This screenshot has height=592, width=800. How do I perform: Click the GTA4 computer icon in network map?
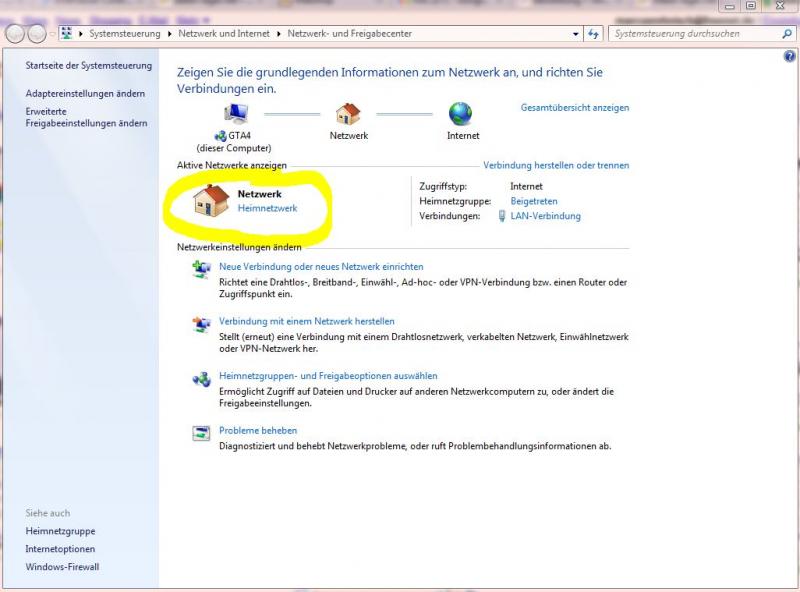click(237, 113)
